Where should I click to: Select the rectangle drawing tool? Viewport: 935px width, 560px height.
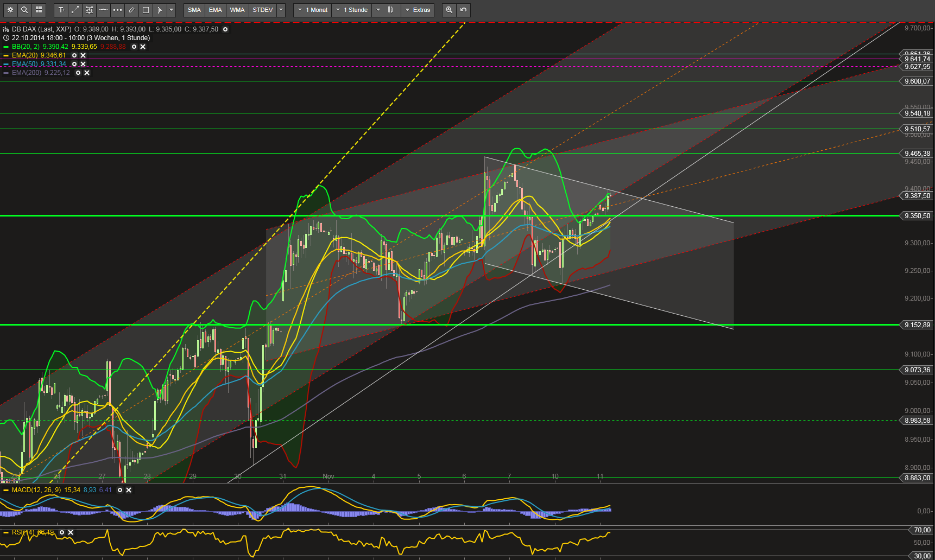146,10
